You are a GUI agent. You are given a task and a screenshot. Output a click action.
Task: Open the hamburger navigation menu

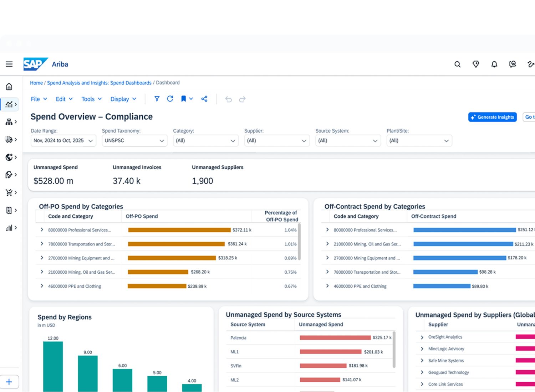(x=9, y=64)
